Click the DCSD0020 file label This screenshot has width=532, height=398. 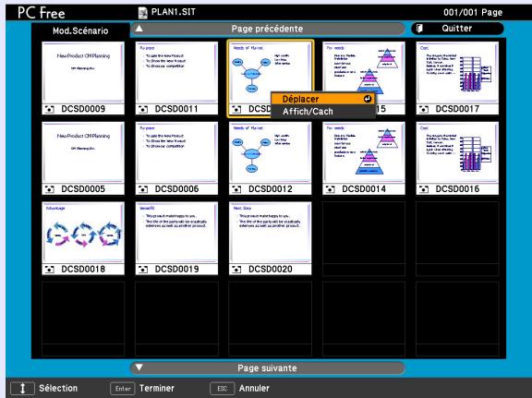pyautogui.click(x=271, y=269)
